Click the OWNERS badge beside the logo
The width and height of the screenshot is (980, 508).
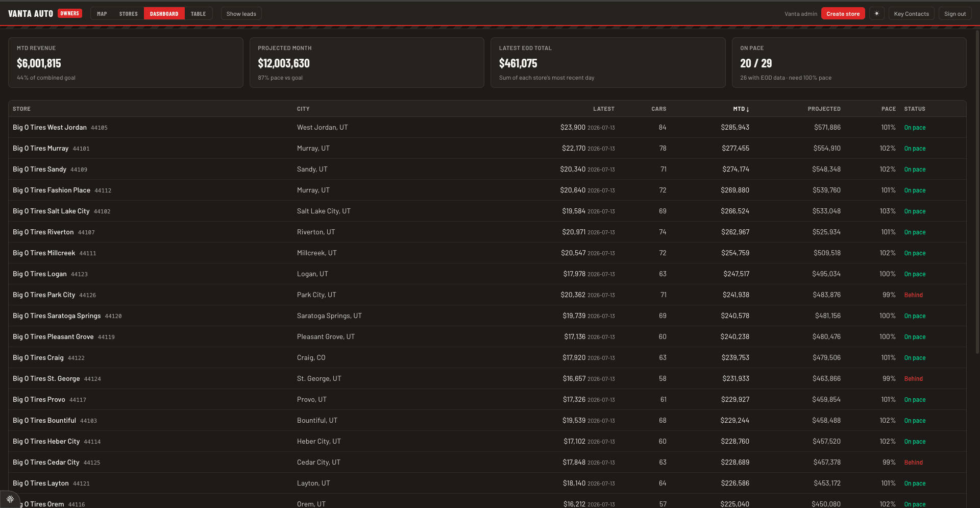coord(70,13)
